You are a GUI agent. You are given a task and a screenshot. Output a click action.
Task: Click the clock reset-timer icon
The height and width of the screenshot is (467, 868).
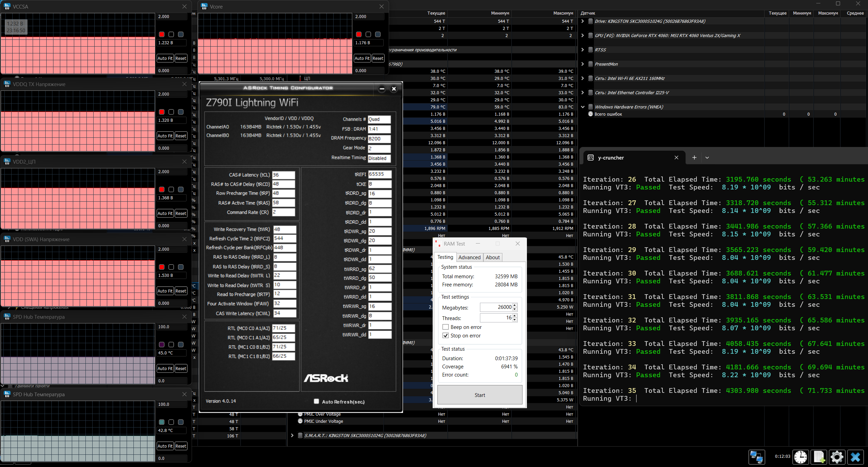click(x=800, y=457)
